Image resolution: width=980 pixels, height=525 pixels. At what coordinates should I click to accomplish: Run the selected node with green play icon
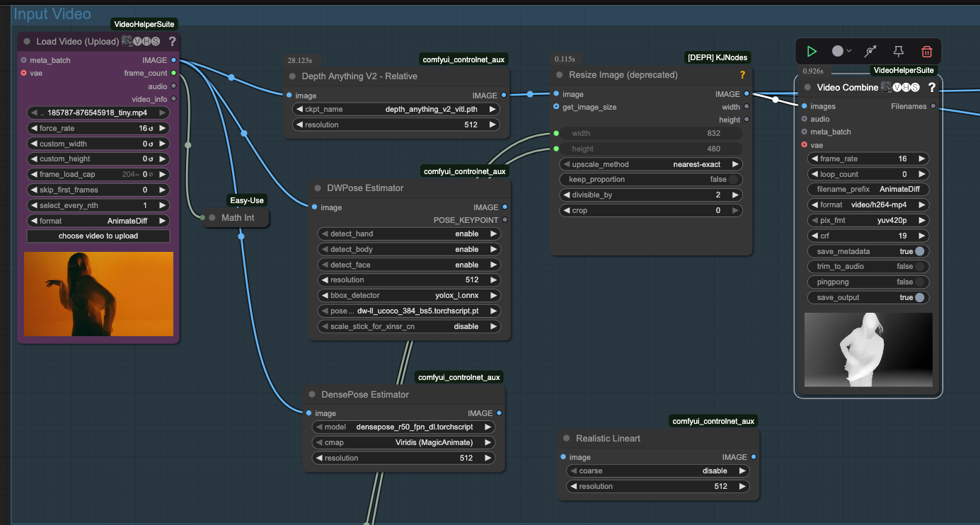point(812,51)
